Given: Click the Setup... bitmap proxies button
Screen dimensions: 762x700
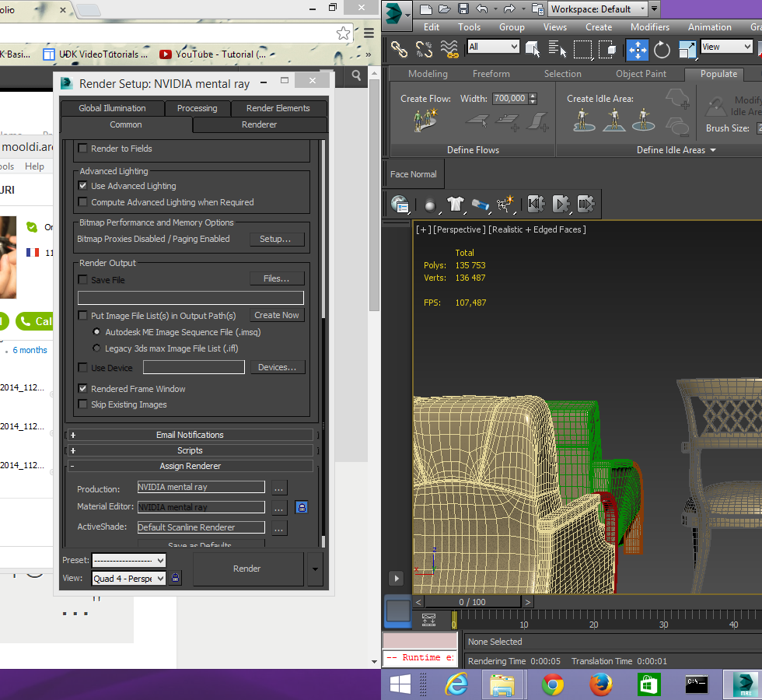Looking at the screenshot, I should [277, 239].
